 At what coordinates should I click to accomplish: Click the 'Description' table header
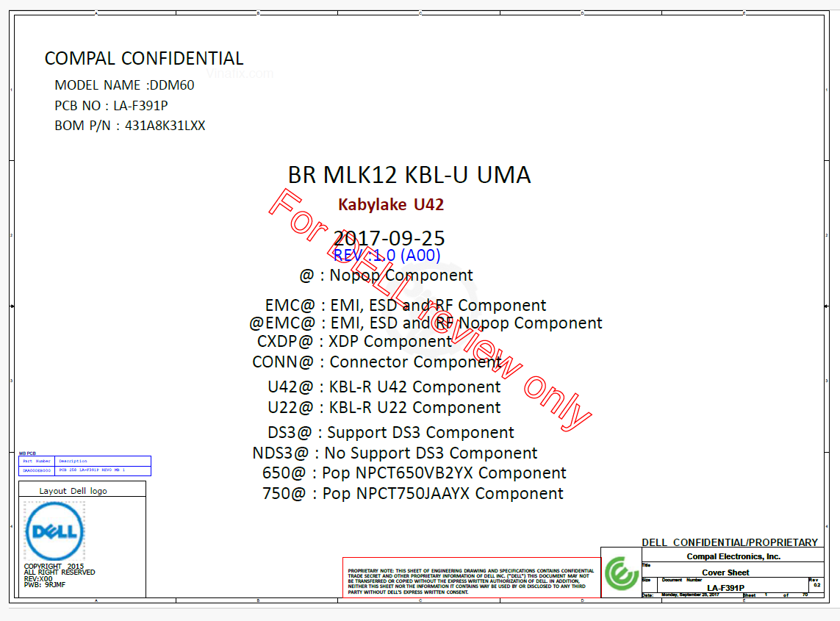73,461
